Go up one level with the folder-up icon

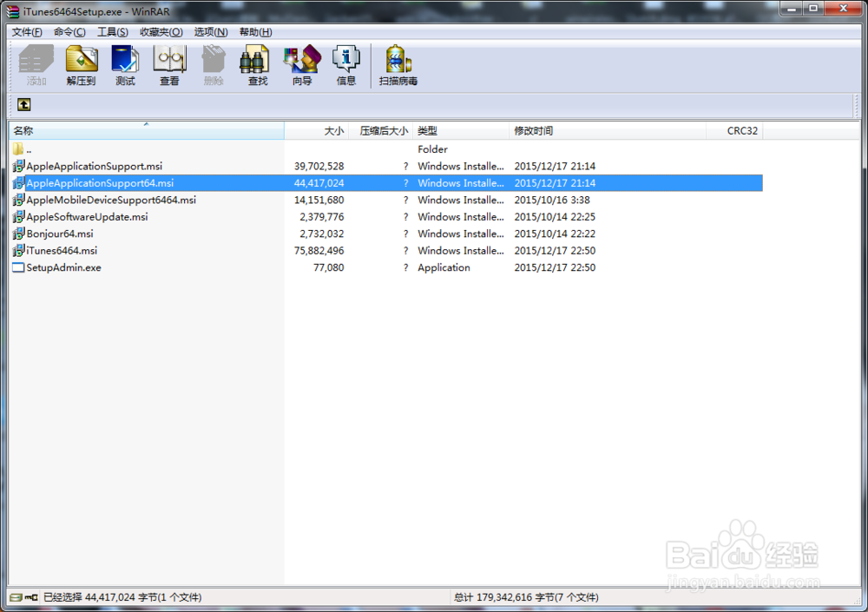[x=24, y=104]
